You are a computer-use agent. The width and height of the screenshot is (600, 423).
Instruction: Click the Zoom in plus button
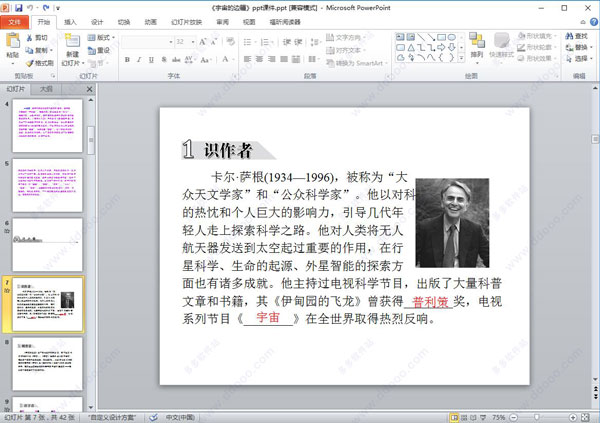(x=573, y=417)
